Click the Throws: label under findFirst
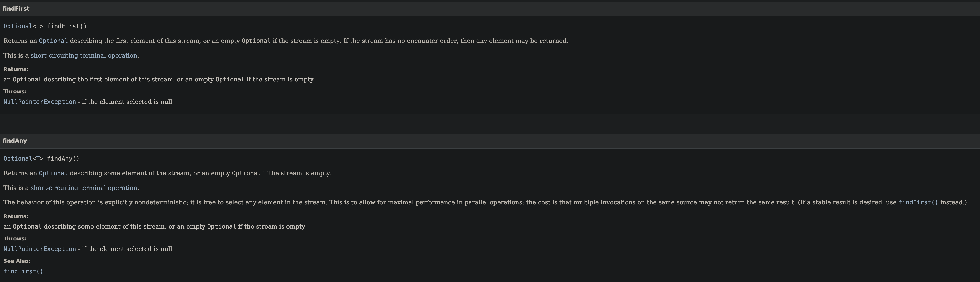Viewport: 980px width, 282px height. (x=15, y=91)
